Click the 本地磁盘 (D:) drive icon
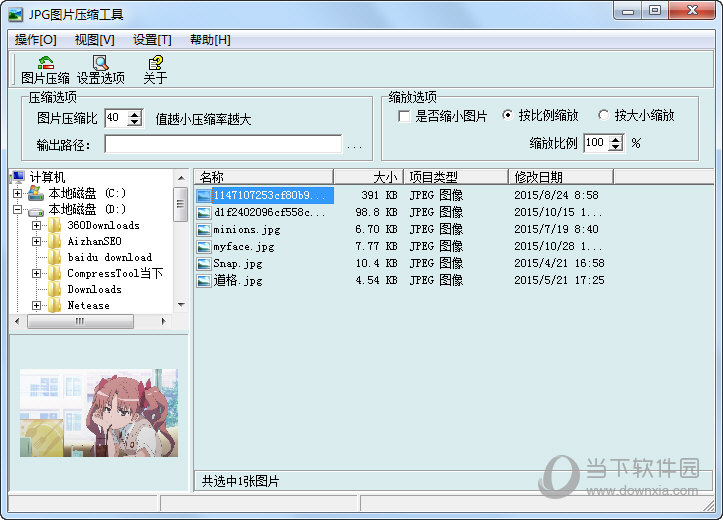This screenshot has width=723, height=520. [36, 210]
